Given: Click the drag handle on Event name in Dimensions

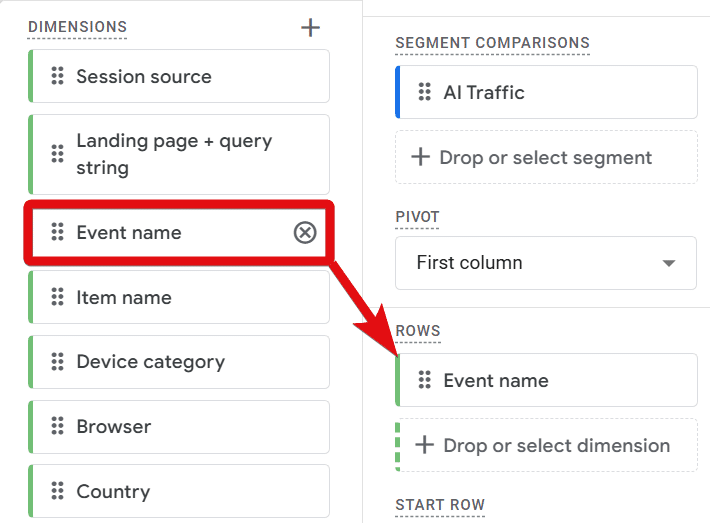Looking at the screenshot, I should click(x=58, y=232).
